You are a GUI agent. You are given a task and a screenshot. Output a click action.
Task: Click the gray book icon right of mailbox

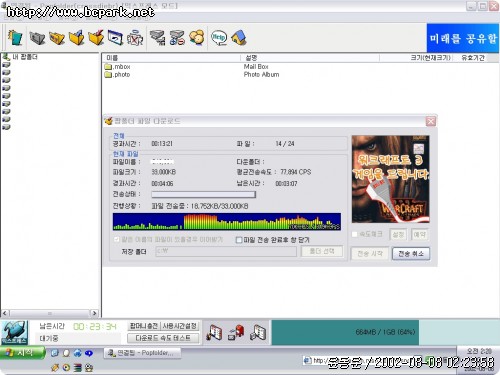coord(258,332)
